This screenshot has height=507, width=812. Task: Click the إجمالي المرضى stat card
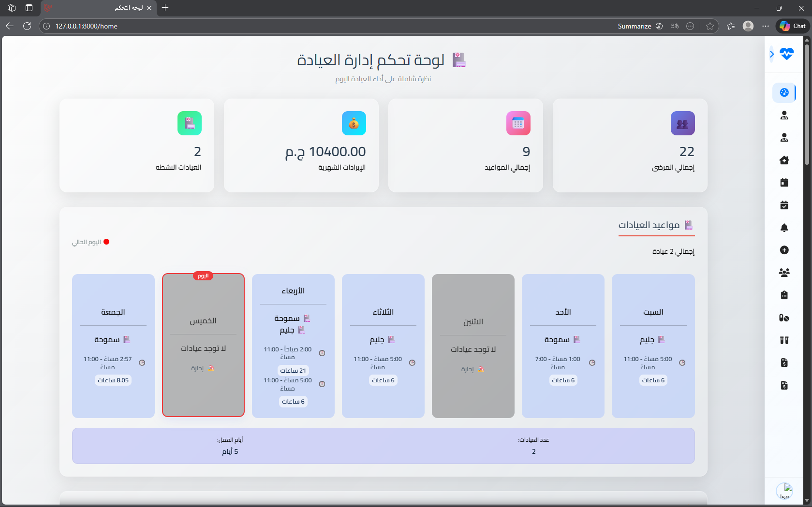pyautogui.click(x=630, y=145)
